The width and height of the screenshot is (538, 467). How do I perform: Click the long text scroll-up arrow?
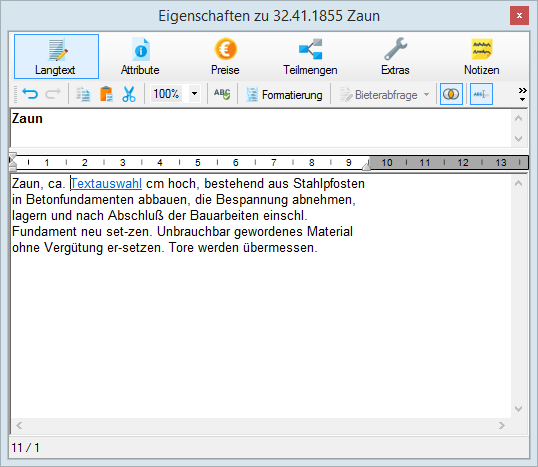[x=518, y=184]
